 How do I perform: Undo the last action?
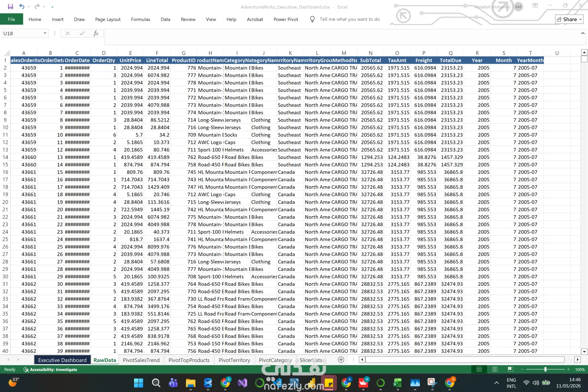22,6
